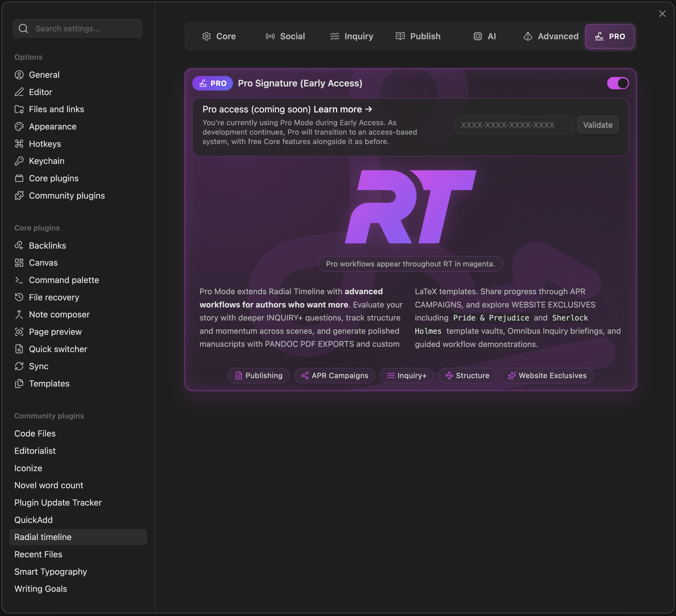Click the Page preview eye-scan icon
This screenshot has height=616, width=676.
(19, 332)
